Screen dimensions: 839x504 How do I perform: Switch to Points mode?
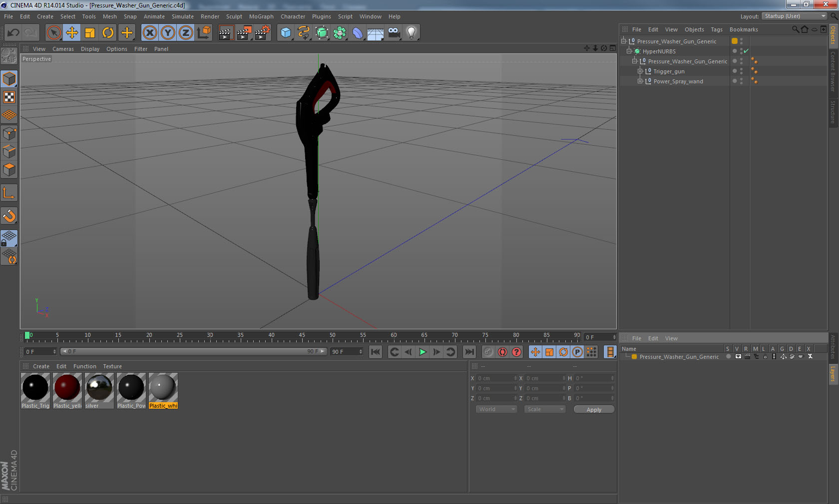coord(9,134)
